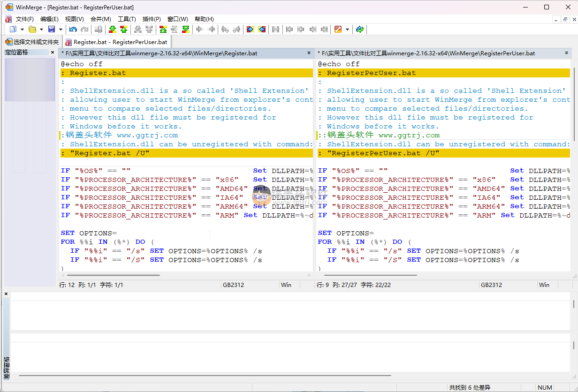Open the 窗口(W) menu
Screen dimensions: 578x392
tap(178, 19)
